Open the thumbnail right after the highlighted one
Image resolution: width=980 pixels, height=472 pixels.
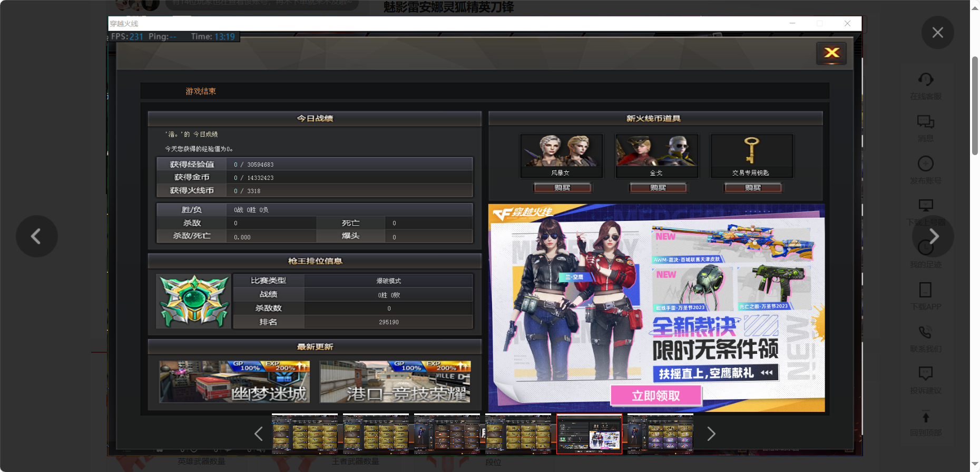click(660, 434)
